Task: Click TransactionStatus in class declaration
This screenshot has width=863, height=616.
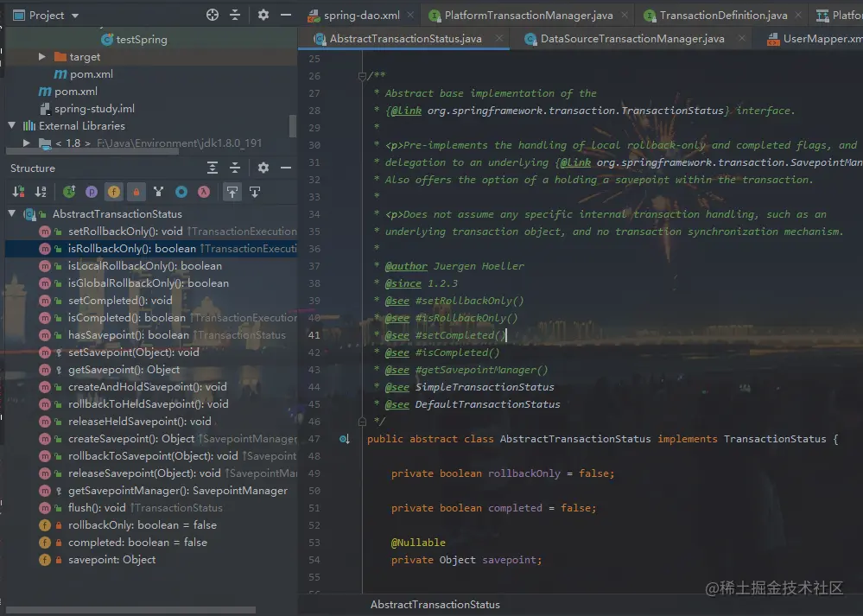Action: pos(774,439)
